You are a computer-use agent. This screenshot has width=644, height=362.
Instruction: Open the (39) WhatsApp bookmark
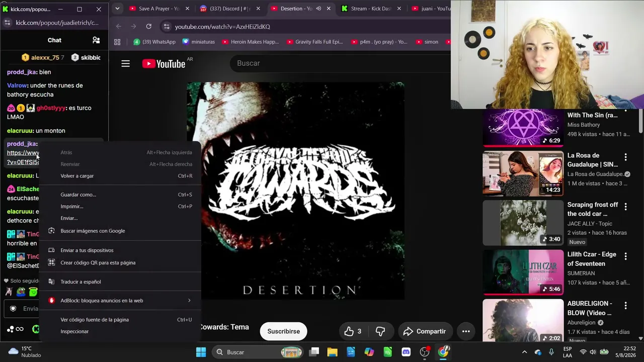[154, 42]
